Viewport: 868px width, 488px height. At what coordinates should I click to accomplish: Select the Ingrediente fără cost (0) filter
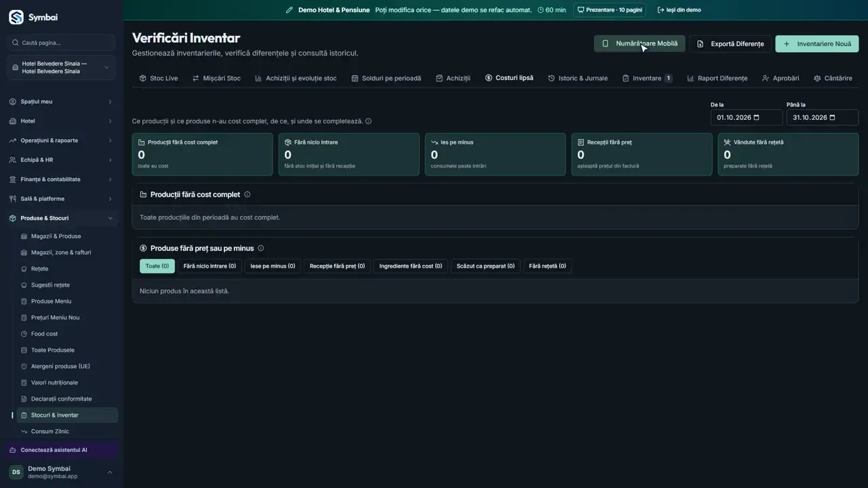click(x=410, y=266)
